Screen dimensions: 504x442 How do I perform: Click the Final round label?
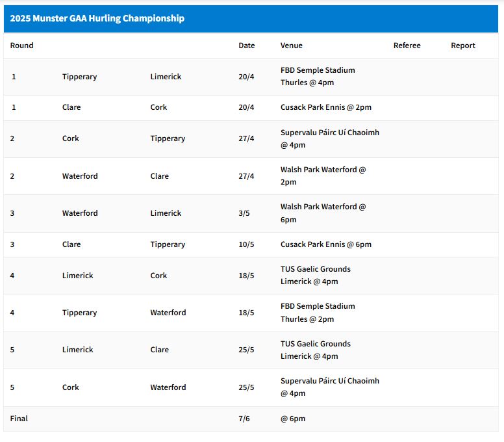tap(19, 419)
